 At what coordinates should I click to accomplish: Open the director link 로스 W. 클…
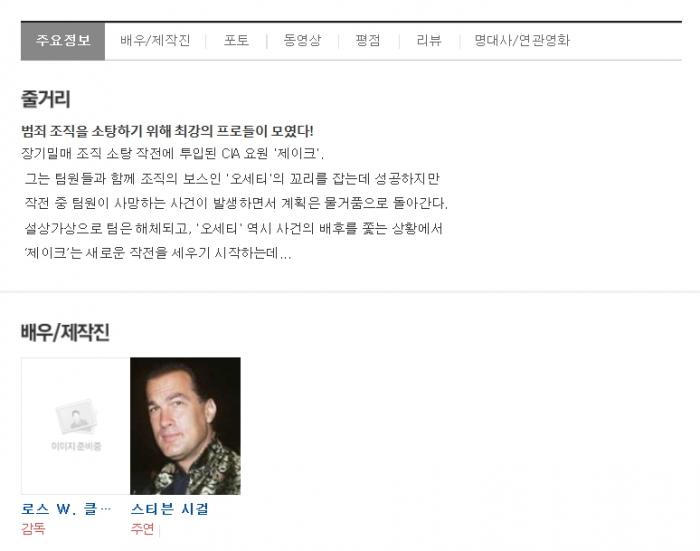66,509
